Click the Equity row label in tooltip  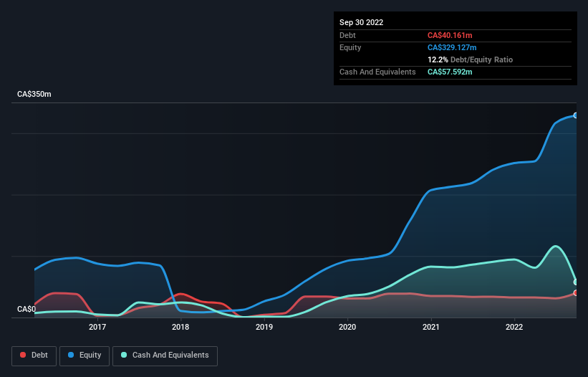(x=350, y=47)
